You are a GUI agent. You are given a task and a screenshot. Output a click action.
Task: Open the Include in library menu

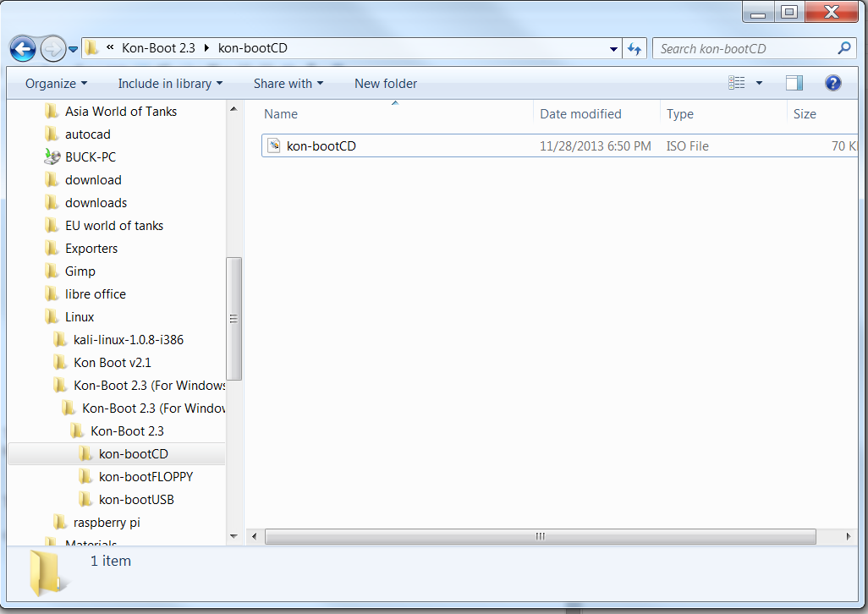click(170, 84)
